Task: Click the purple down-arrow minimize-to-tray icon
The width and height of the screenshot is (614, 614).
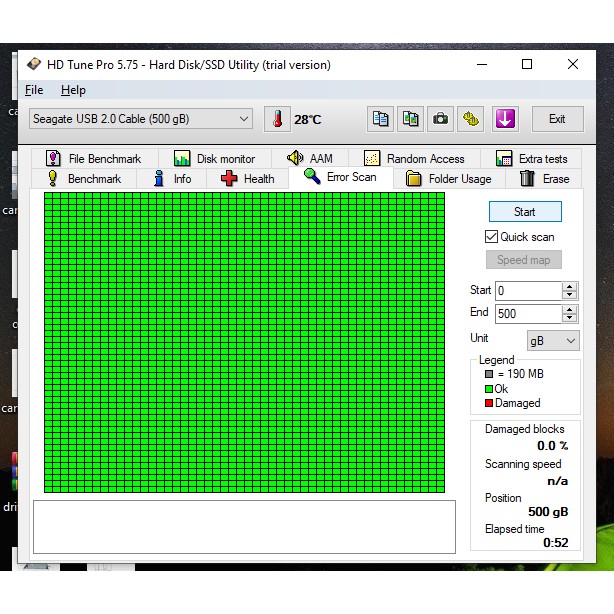Action: [x=505, y=119]
